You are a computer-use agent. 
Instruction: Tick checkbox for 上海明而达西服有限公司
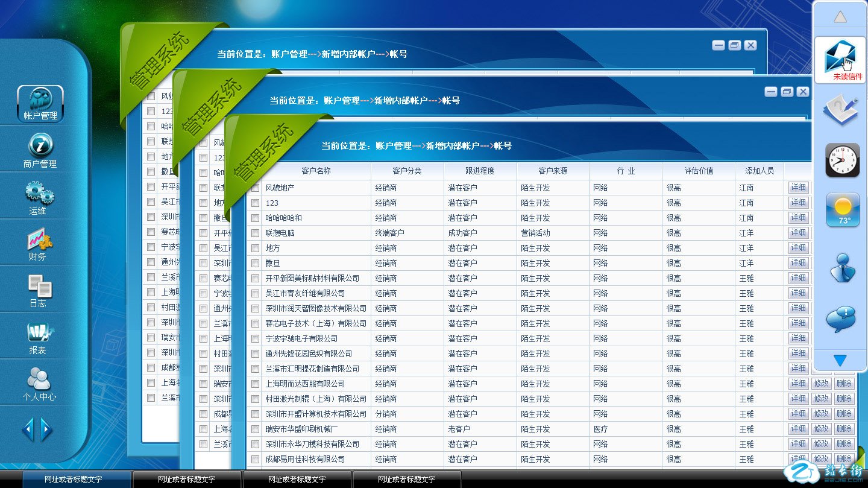pos(256,384)
